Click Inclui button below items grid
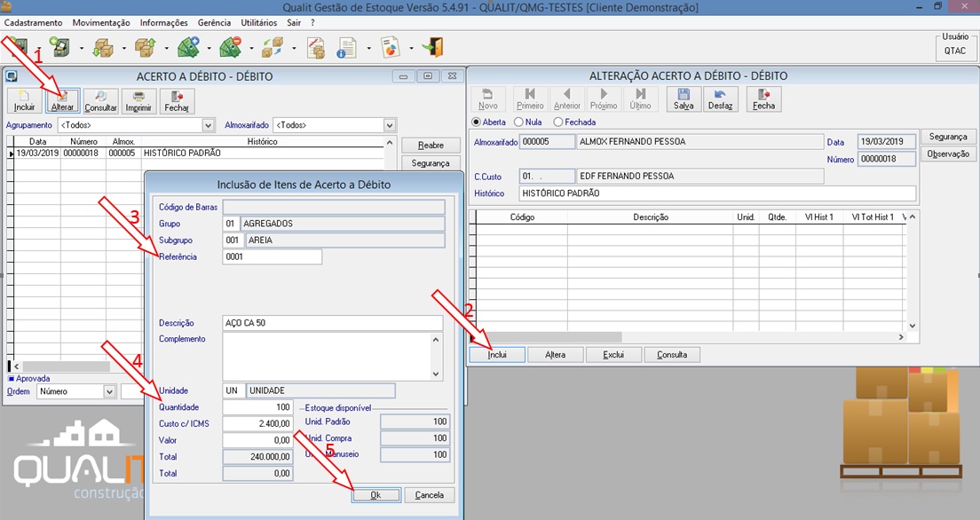This screenshot has height=520, width=980. pos(497,354)
